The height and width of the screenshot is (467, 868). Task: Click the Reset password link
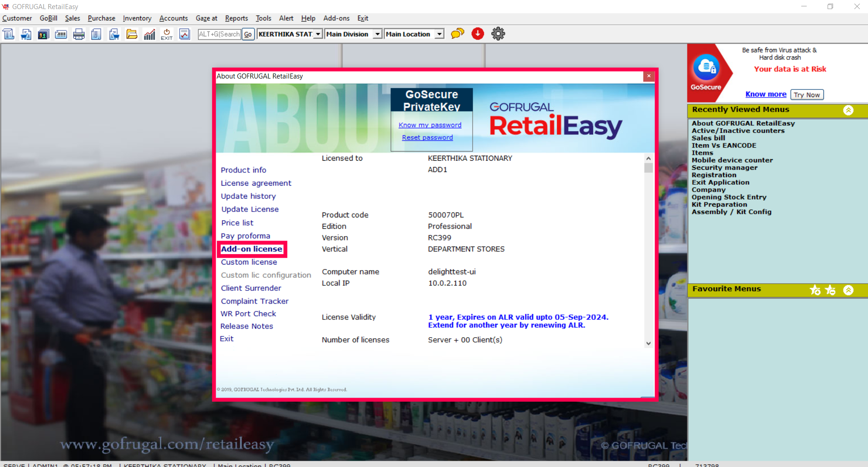click(427, 138)
